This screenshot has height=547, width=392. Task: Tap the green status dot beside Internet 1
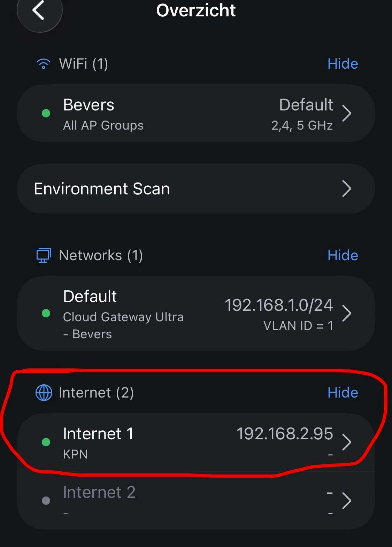coord(46,442)
